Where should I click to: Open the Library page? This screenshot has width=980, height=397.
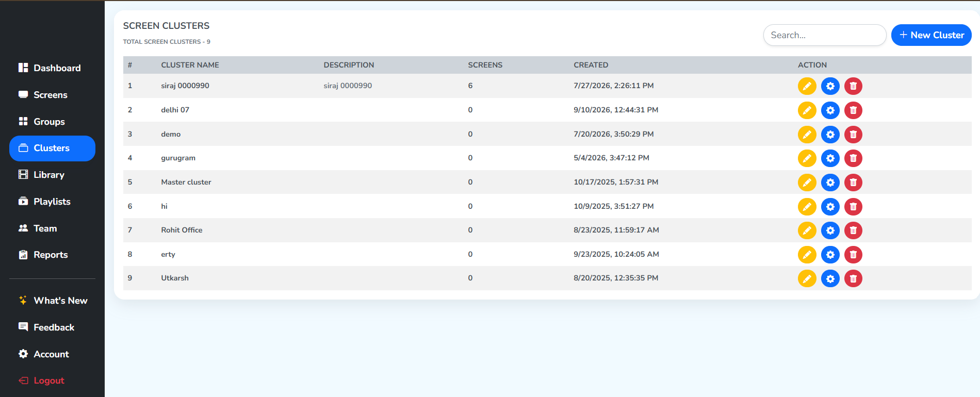click(52, 175)
